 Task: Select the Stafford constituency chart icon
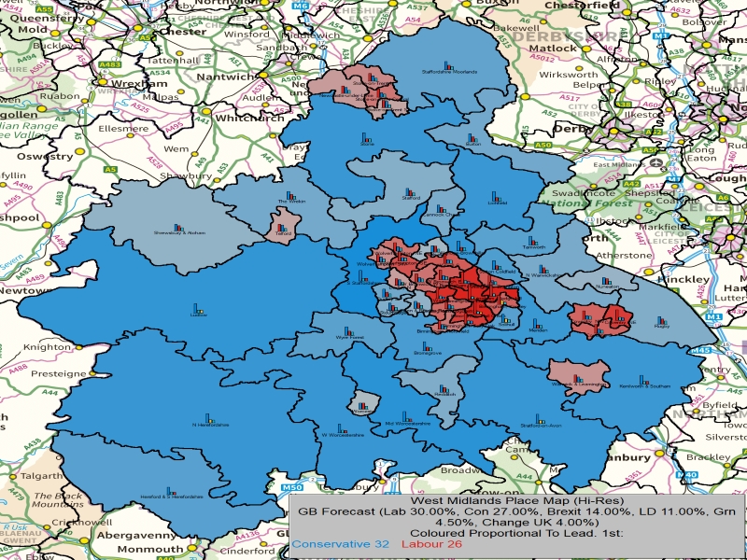coord(410,192)
